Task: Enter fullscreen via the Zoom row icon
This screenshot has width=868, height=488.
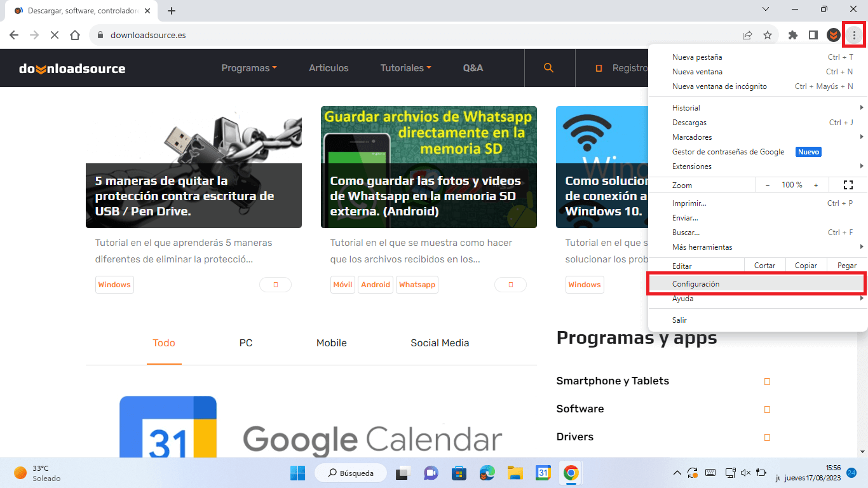Action: (x=848, y=185)
